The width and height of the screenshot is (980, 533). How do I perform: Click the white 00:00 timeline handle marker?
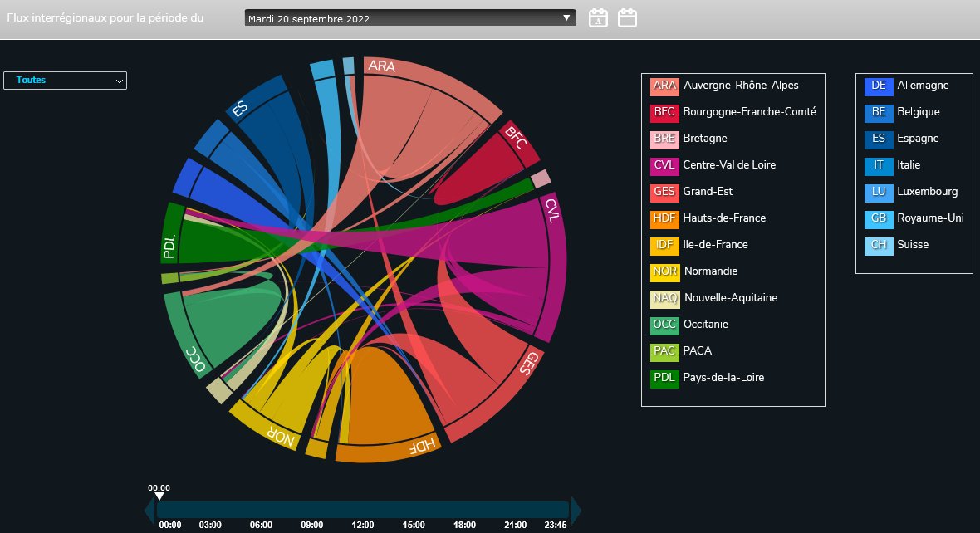159,496
